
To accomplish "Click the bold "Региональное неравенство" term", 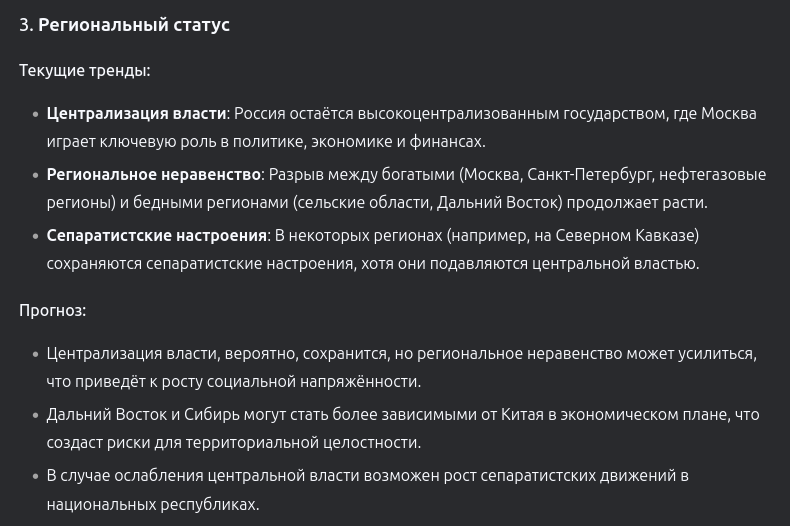I will point(154,174).
